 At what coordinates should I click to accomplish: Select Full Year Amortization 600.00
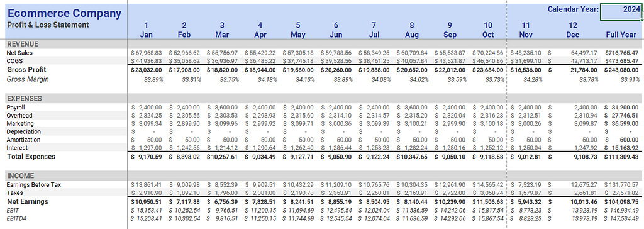[x=622, y=140]
